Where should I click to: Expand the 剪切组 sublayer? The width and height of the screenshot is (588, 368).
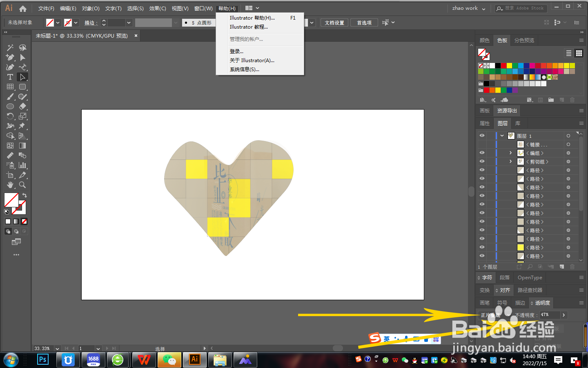click(x=510, y=162)
